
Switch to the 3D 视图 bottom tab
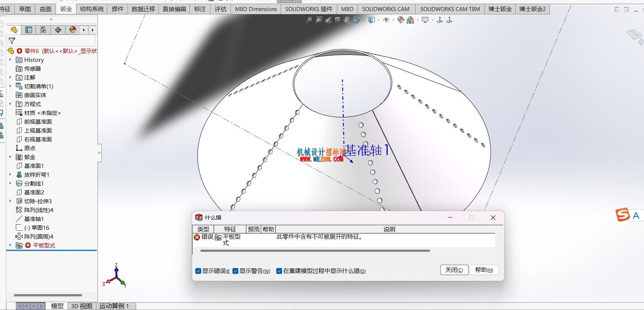pos(82,306)
